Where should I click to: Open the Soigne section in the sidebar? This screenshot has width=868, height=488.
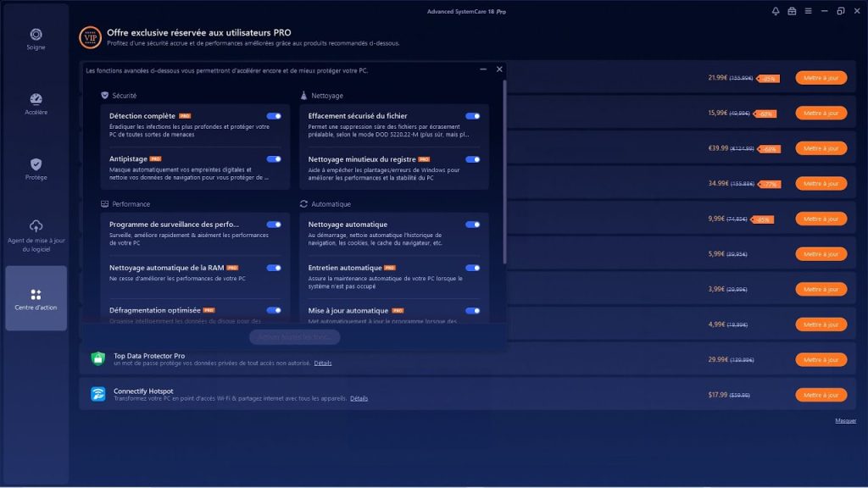click(x=35, y=37)
